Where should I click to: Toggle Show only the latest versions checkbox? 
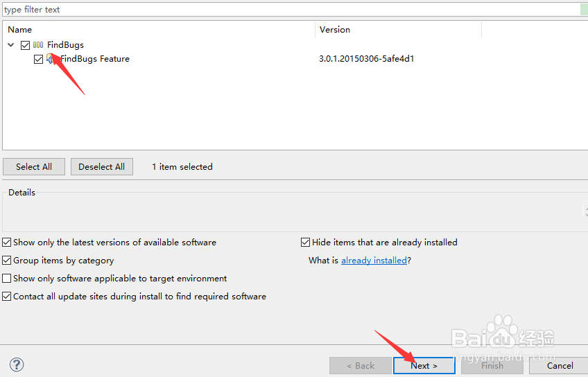click(x=7, y=243)
